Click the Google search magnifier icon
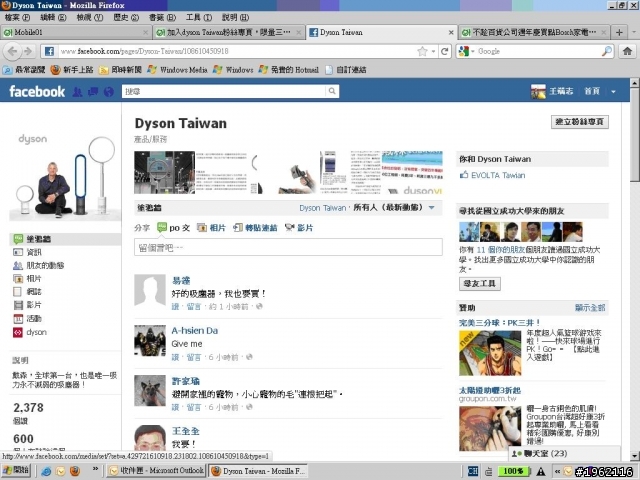640x480 pixels. click(x=607, y=51)
